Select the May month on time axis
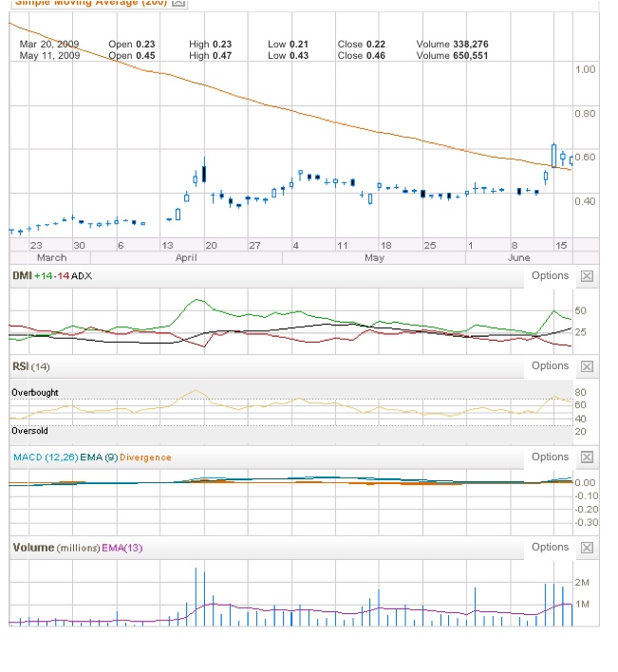Screen dimensions: 618x672 pyautogui.click(x=374, y=257)
